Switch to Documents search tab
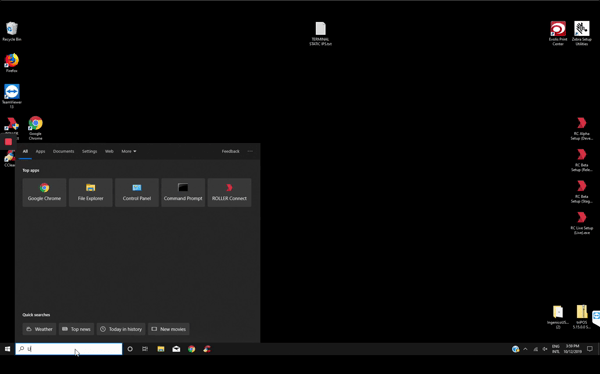600x374 pixels. point(64,151)
